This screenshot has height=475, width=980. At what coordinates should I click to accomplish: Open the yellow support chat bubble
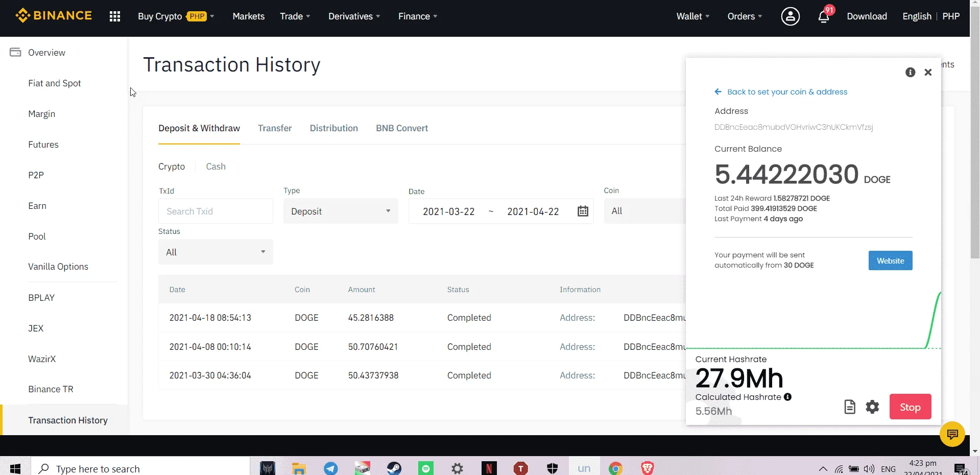tap(952, 434)
